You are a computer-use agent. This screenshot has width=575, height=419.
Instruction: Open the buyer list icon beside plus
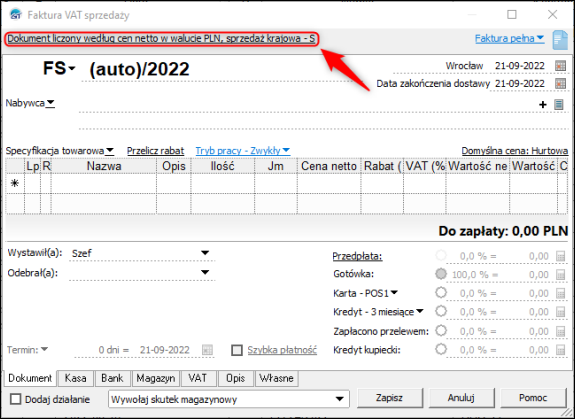pyautogui.click(x=558, y=105)
